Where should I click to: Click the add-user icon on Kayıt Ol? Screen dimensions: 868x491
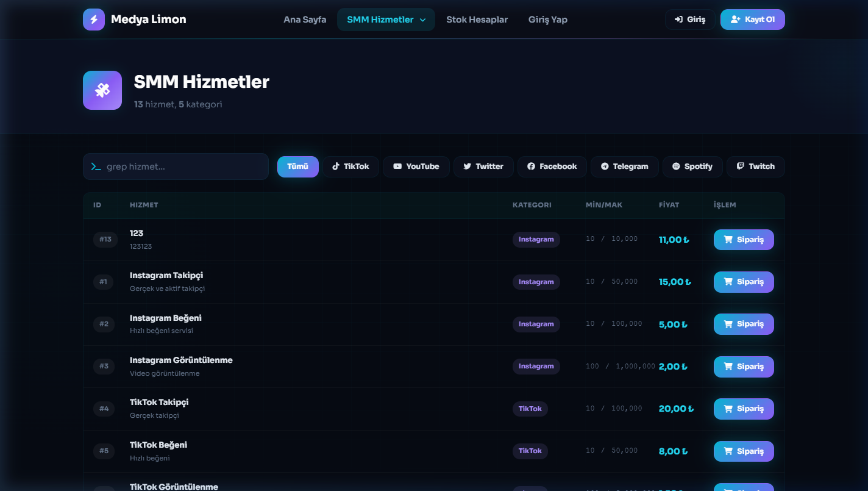click(736, 20)
